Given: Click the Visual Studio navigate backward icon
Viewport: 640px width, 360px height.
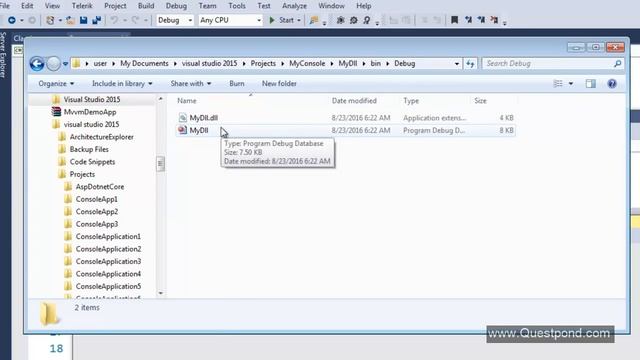Looking at the screenshot, I should point(12,20).
